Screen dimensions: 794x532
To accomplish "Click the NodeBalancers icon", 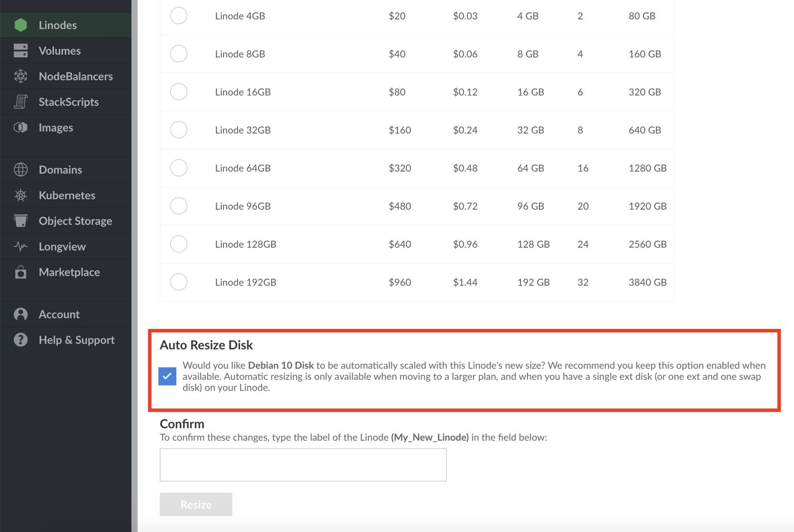I will point(21,76).
